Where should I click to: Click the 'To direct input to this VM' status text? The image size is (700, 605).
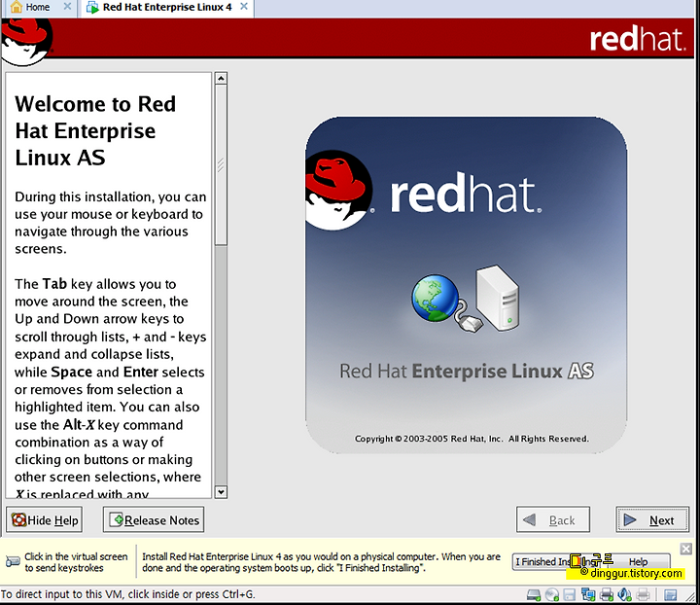pos(128,594)
